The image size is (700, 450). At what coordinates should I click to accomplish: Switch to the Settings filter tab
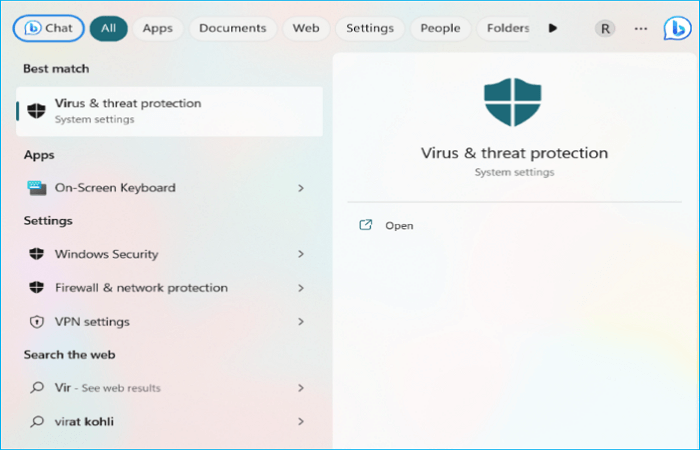click(370, 28)
